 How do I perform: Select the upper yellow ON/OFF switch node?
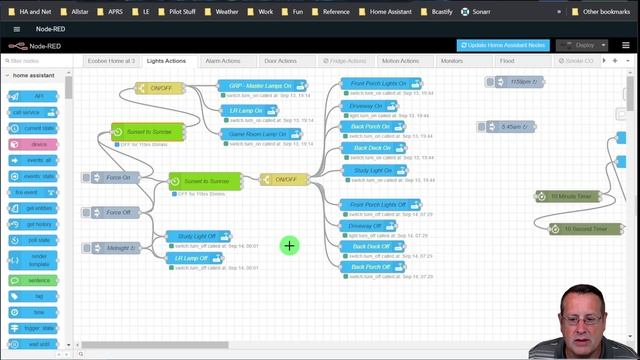coord(160,88)
